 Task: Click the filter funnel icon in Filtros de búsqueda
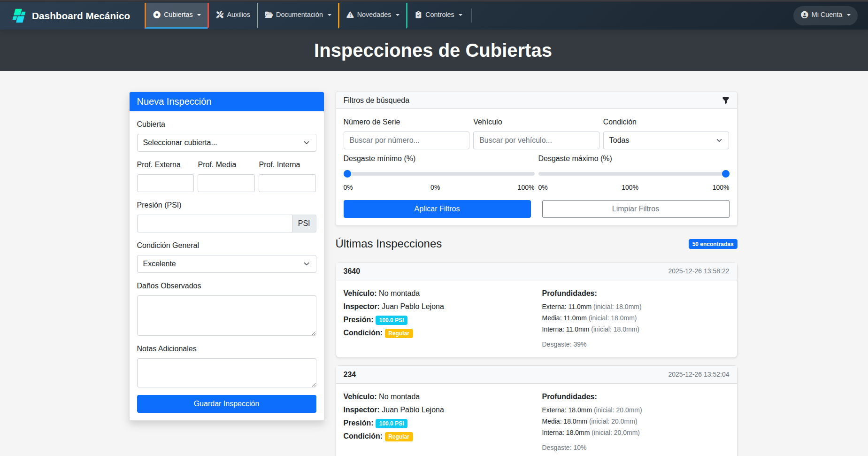point(726,100)
